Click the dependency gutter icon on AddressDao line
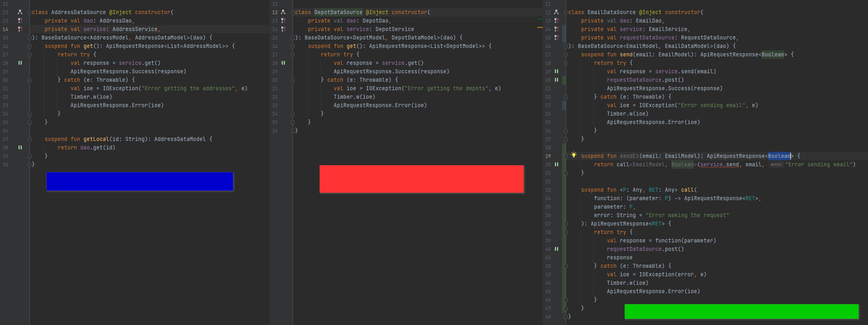 (x=20, y=21)
